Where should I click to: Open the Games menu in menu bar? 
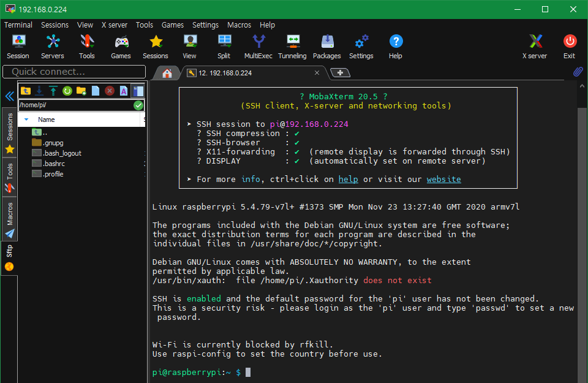click(x=173, y=25)
